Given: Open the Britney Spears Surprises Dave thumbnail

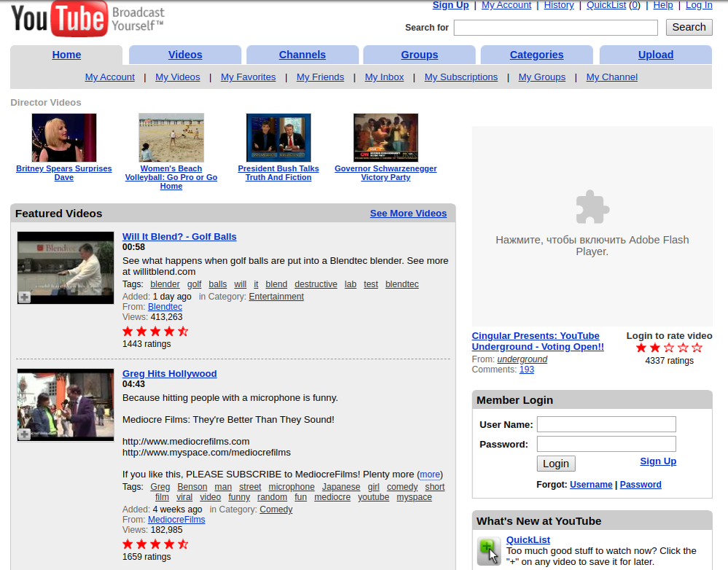Looking at the screenshot, I should pos(64,138).
